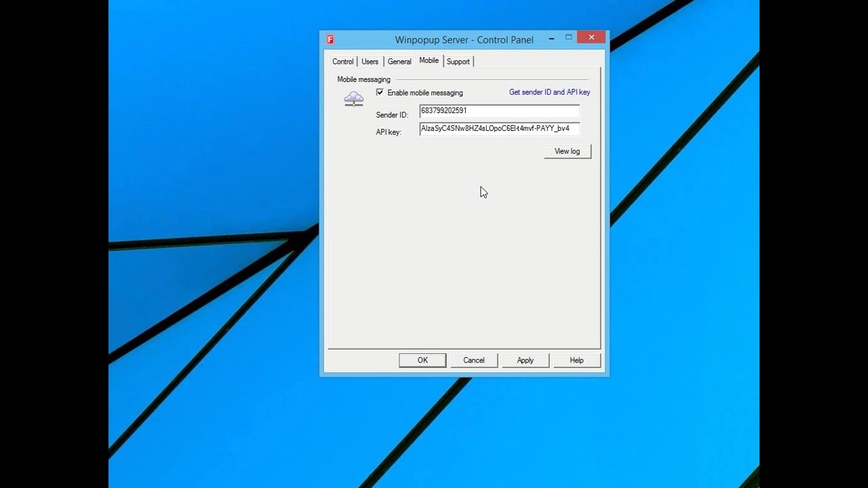
Task: Apply the mobile messaging settings
Action: pyautogui.click(x=526, y=360)
